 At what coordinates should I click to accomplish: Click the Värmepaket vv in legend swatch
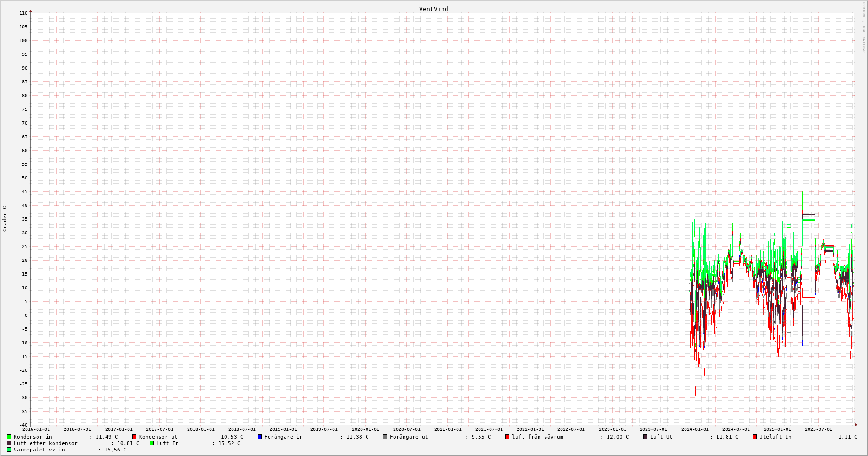pos(9,450)
